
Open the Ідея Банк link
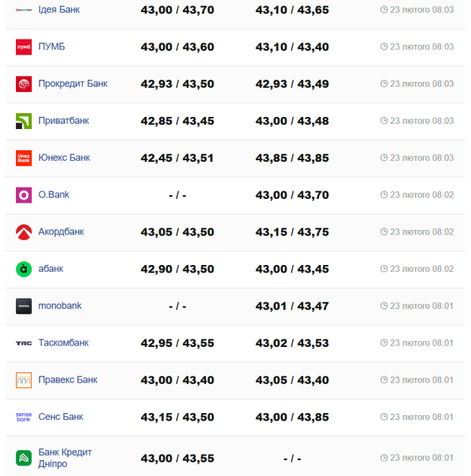coord(58,10)
